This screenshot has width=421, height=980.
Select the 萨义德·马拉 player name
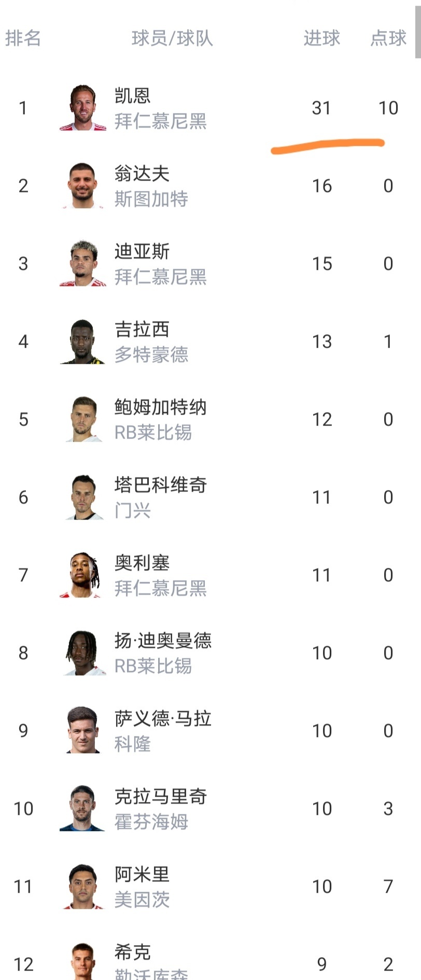tap(163, 718)
